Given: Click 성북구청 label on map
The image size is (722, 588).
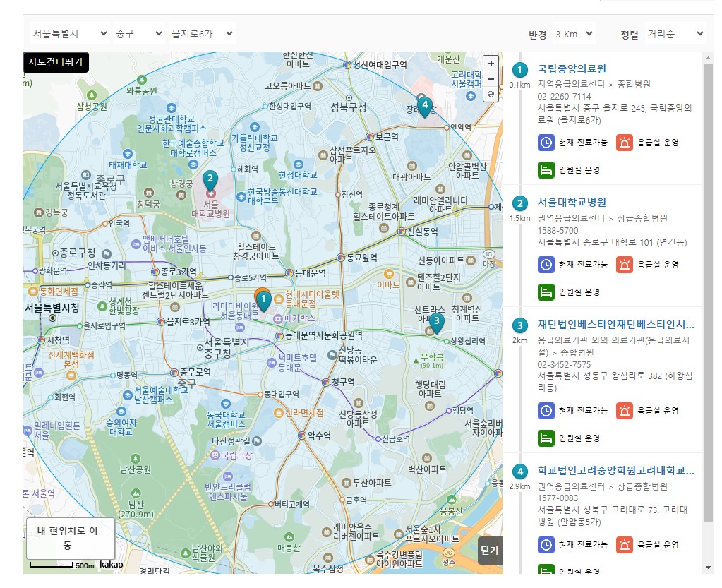Looking at the screenshot, I should coord(349,107).
